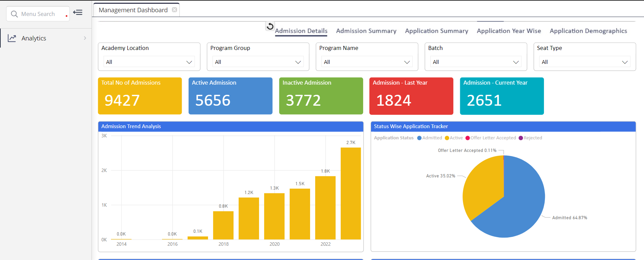Click the Inactive Admission card
This screenshot has height=260, width=644.
coord(321,96)
